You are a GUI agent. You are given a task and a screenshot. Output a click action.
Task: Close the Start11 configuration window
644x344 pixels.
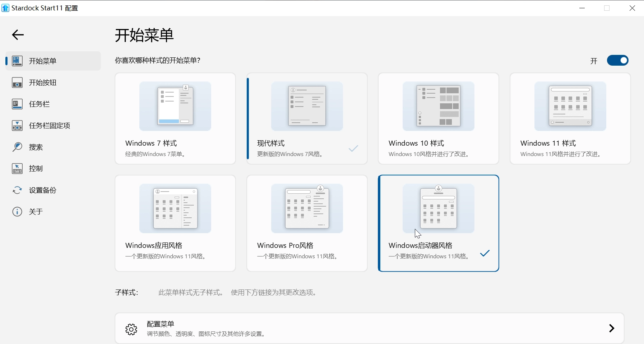632,8
